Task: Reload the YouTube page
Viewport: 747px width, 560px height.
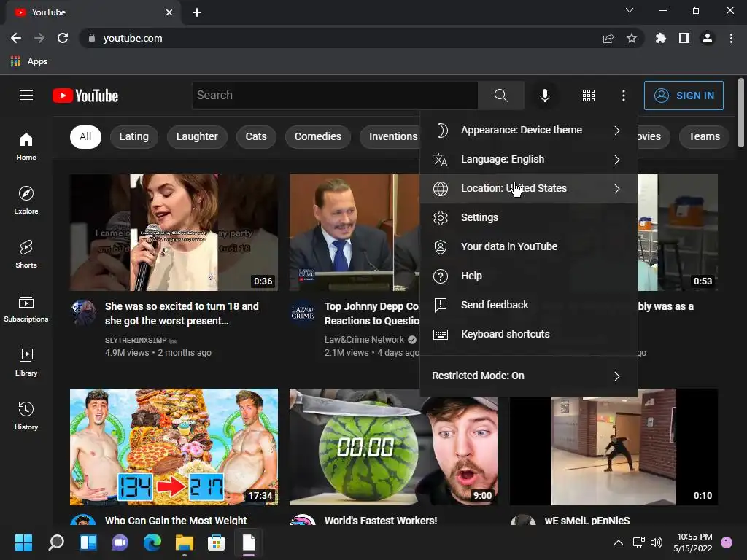Action: click(x=63, y=38)
